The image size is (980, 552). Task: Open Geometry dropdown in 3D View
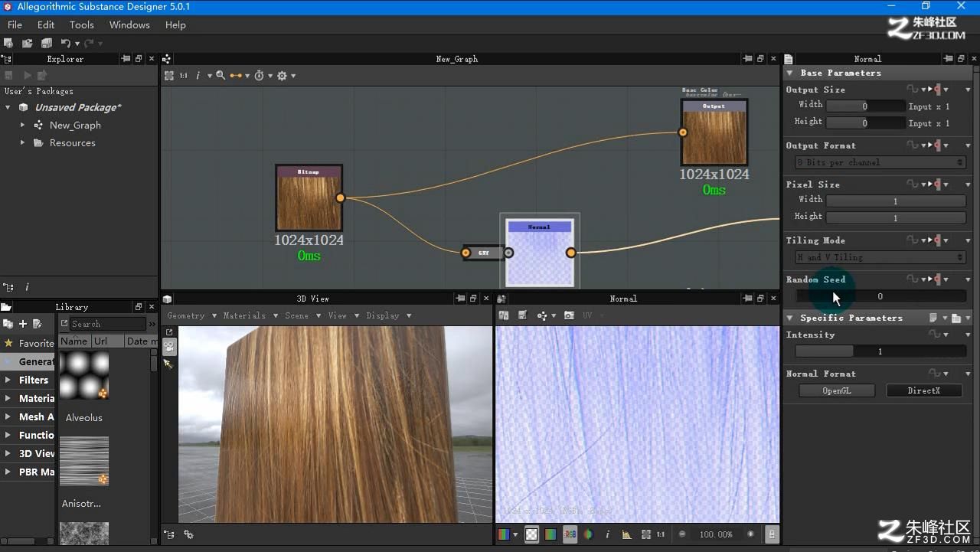pos(191,315)
